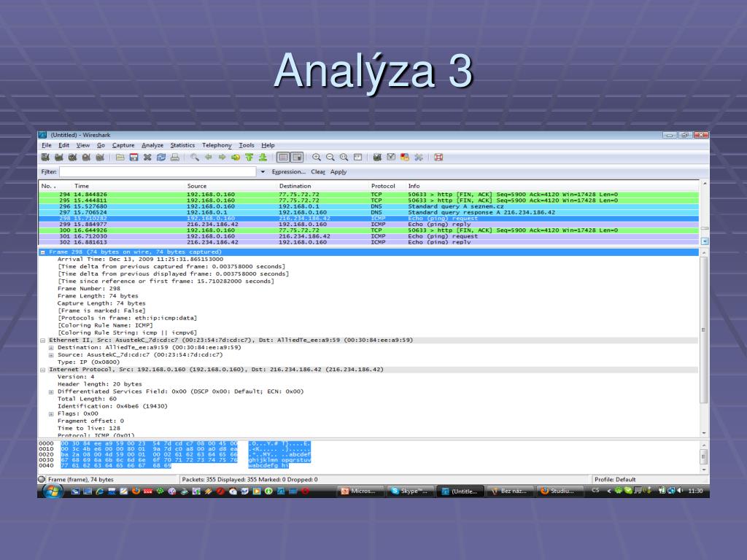Toggle auto scroll during live capture

click(297, 157)
